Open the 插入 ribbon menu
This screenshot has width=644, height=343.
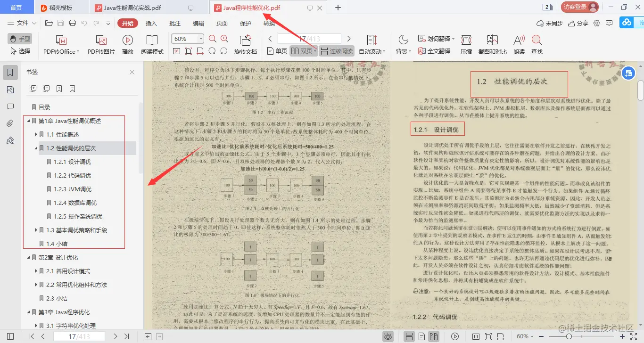[151, 23]
